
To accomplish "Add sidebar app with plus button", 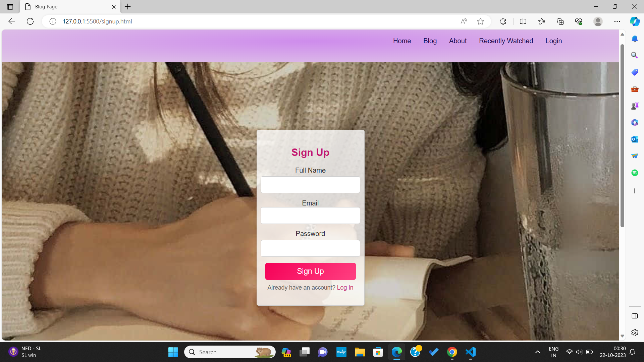I will click(635, 191).
